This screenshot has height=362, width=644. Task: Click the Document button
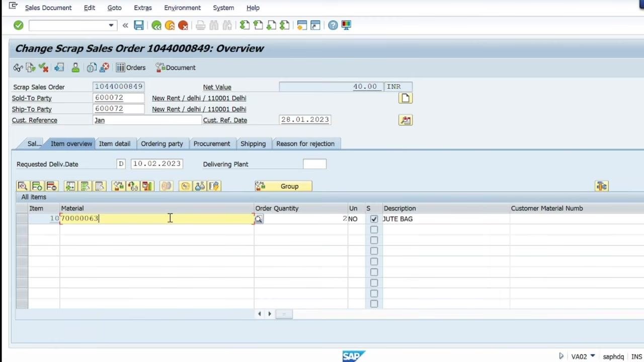pyautogui.click(x=176, y=67)
